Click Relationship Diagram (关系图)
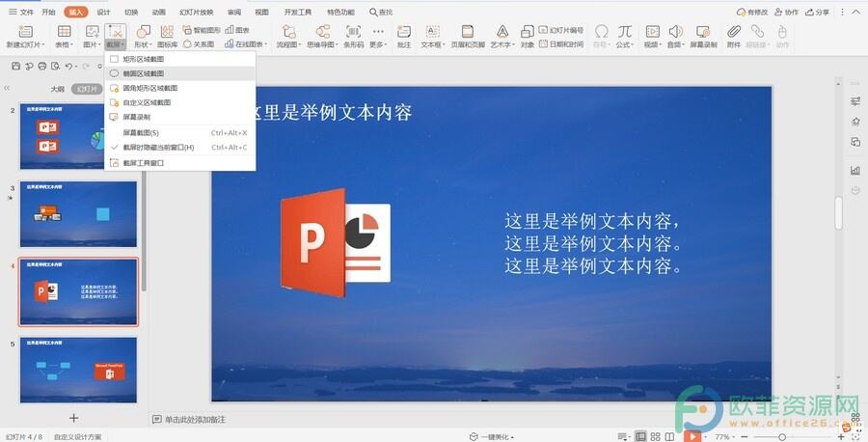Viewport: 868px width, 442px height. 199,43
